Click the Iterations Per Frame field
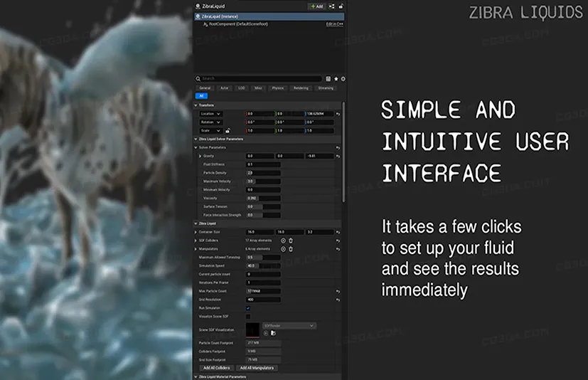 [263, 283]
